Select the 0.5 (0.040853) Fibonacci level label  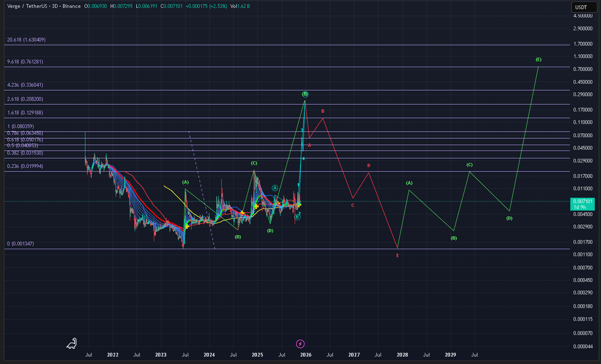click(x=24, y=145)
